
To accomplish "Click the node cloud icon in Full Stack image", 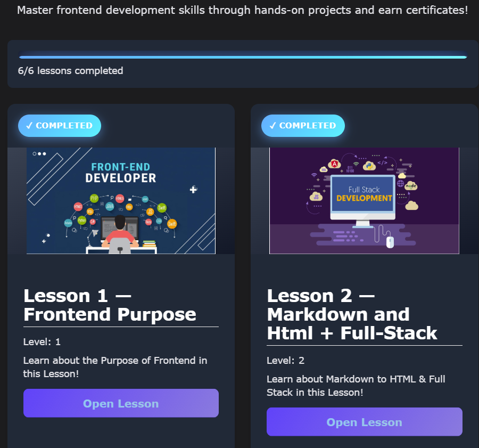I will click(411, 186).
